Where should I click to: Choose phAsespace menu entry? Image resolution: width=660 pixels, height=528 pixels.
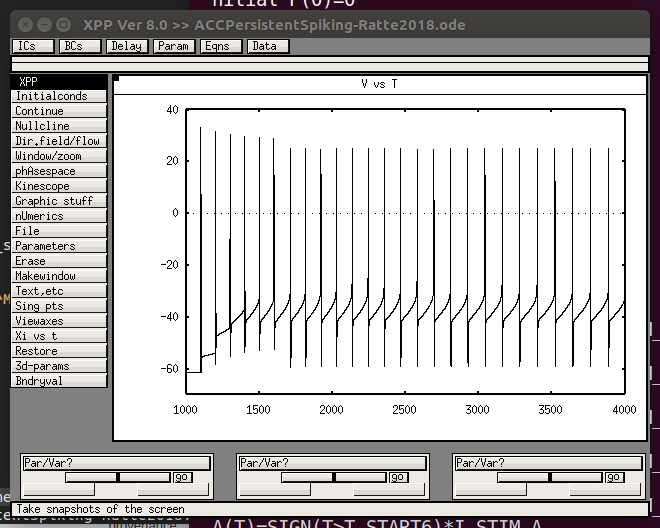coord(59,171)
